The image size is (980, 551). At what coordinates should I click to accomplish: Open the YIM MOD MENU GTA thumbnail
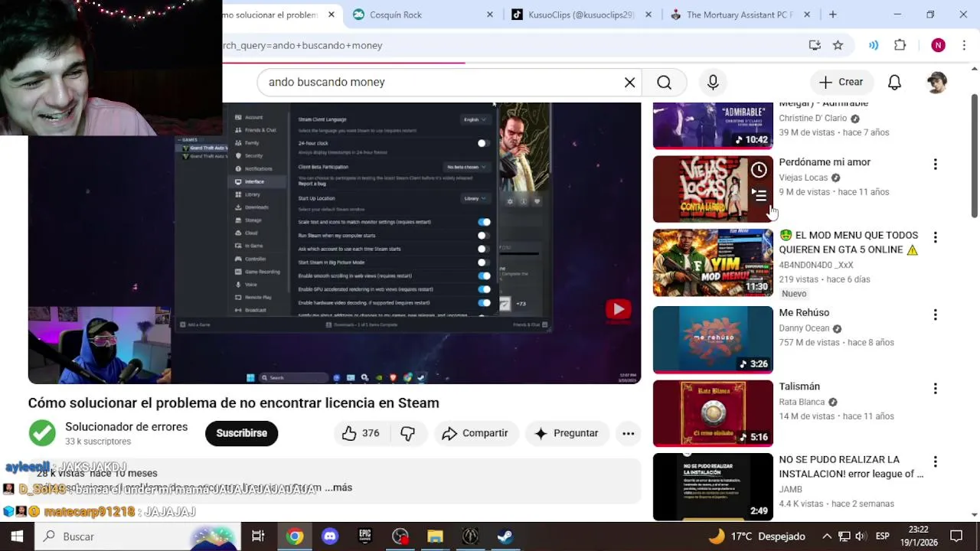[x=713, y=262]
